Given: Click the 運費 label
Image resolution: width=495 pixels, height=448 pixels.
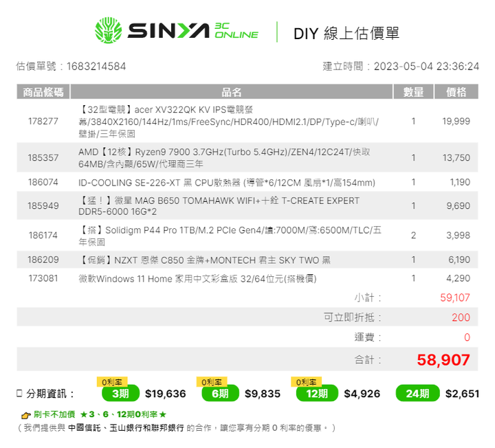Looking at the screenshot, I should [x=368, y=337].
